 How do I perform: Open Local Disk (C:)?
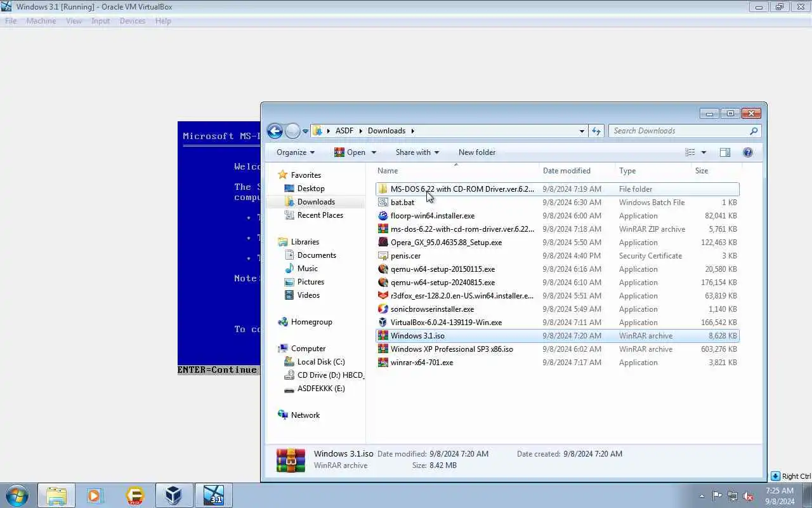(x=321, y=362)
